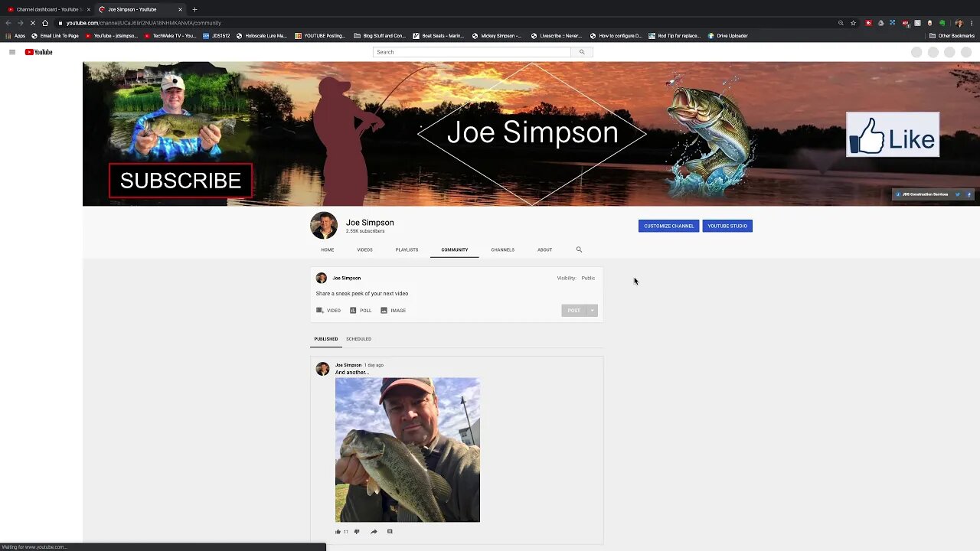Click the YouTube logo

(39, 52)
